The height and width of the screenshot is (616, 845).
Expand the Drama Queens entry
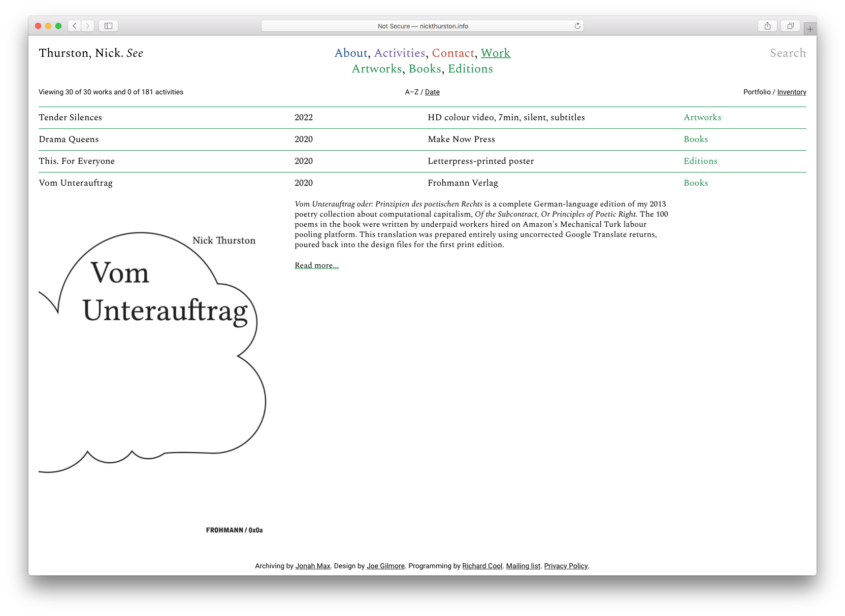pos(69,140)
